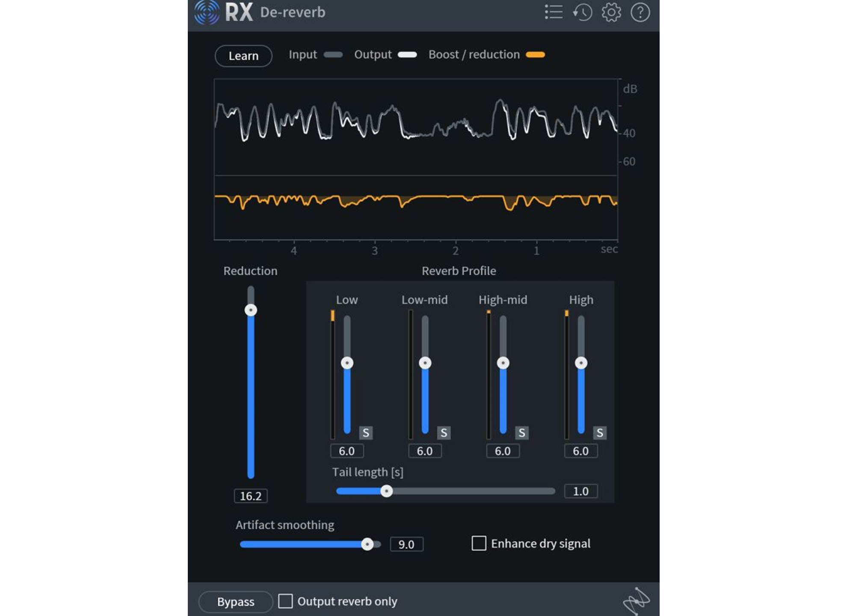The image size is (847, 616).
Task: Click the High-mid band reduction value 6.0
Action: [502, 451]
